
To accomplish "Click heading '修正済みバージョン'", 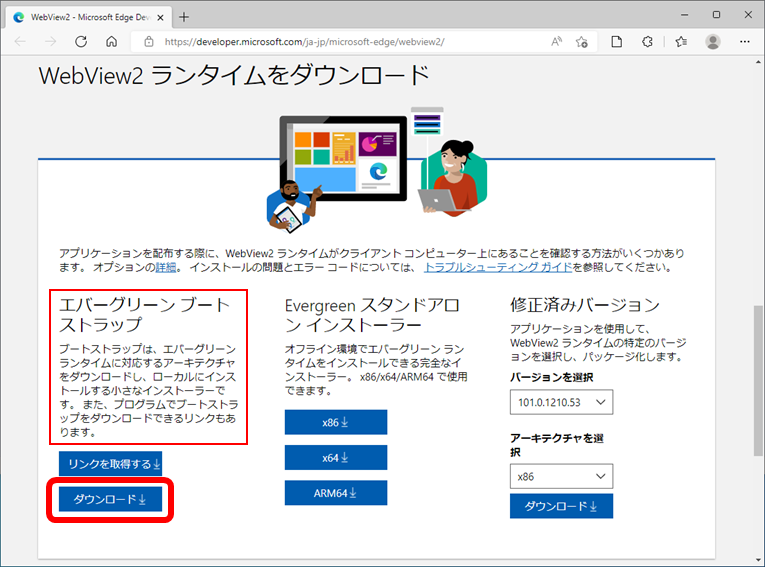I will click(585, 305).
